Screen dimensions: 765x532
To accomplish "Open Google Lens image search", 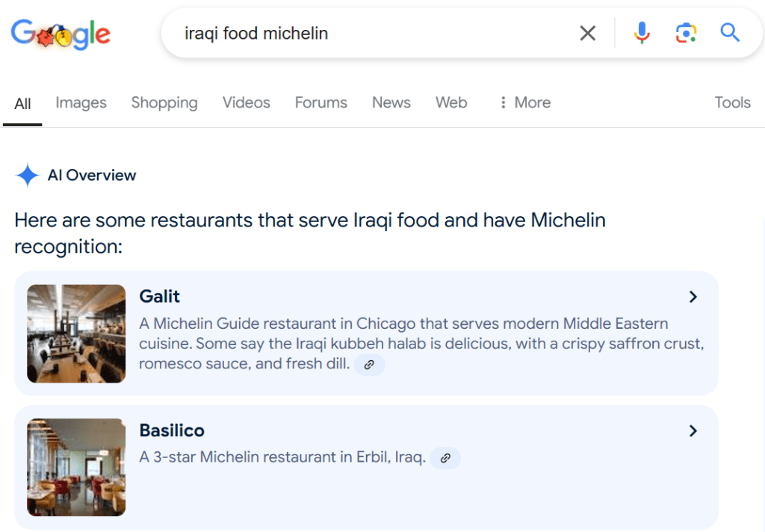I will (x=686, y=33).
